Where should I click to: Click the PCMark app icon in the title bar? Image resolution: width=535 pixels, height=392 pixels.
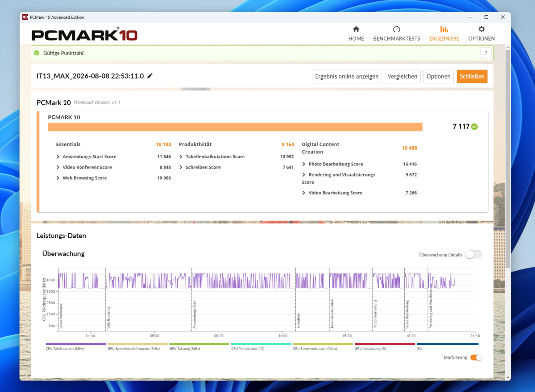point(25,17)
